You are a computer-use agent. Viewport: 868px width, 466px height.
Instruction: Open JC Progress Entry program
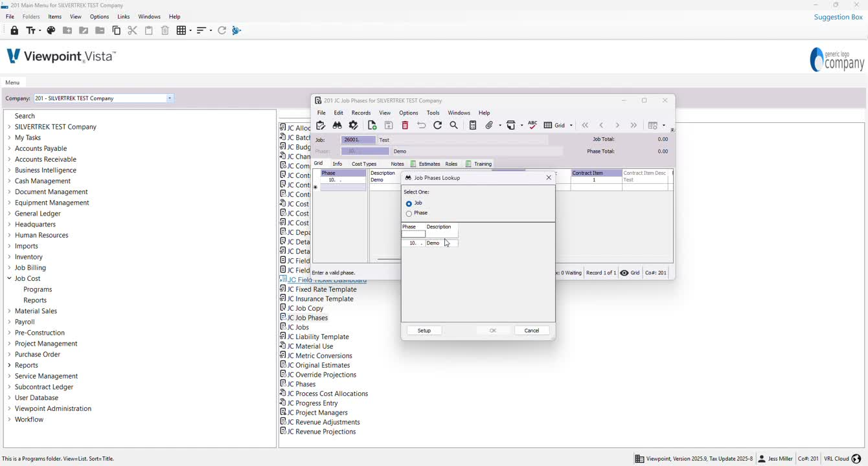[x=309, y=403]
